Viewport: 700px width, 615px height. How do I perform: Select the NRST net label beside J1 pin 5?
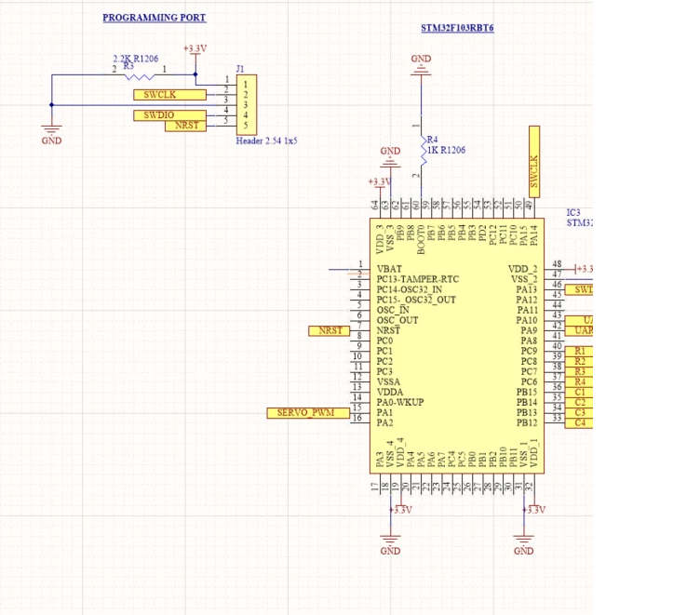coord(186,126)
